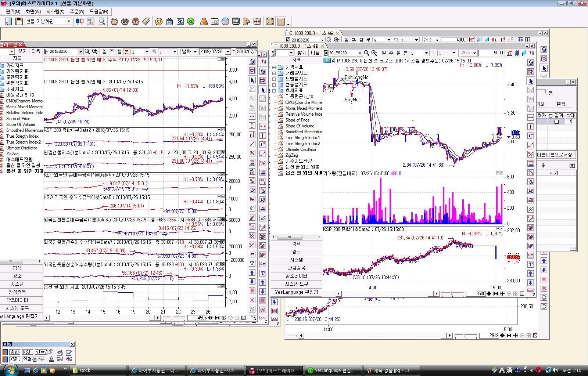Select the arrow pointer tool in P 1008 chart toolbar
Image resolution: width=588 pixels, height=376 pixels.
531,81
